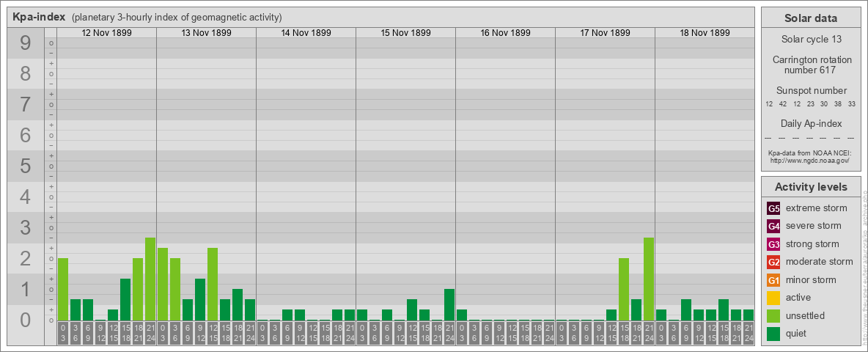Click the 13 Nov 12-15h unsettled bar

pos(213,284)
